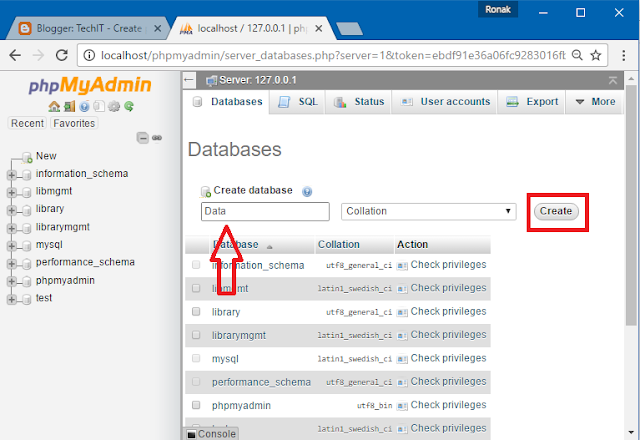
Task: Show Favorites tables list
Action: pyautogui.click(x=74, y=123)
